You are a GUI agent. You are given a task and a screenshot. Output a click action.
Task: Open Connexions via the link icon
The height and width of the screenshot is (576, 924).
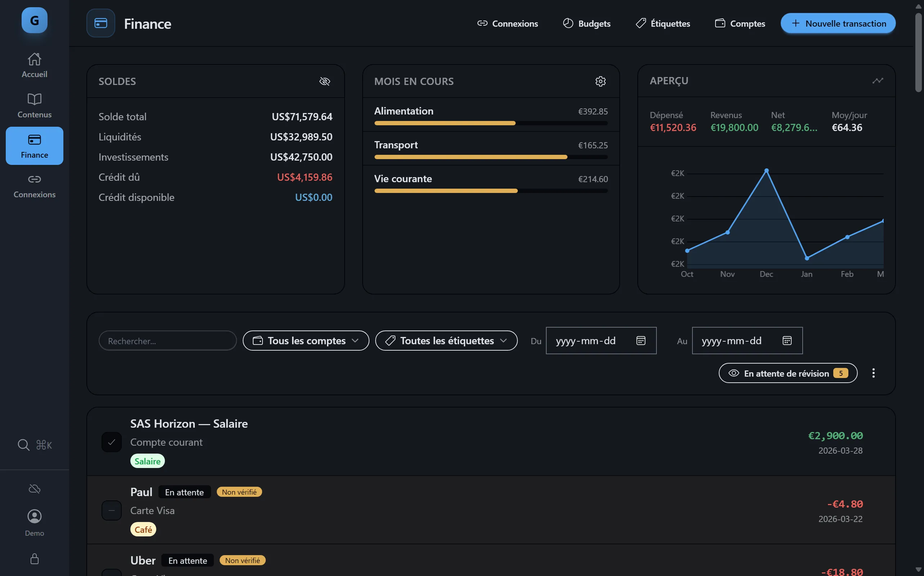point(34,185)
